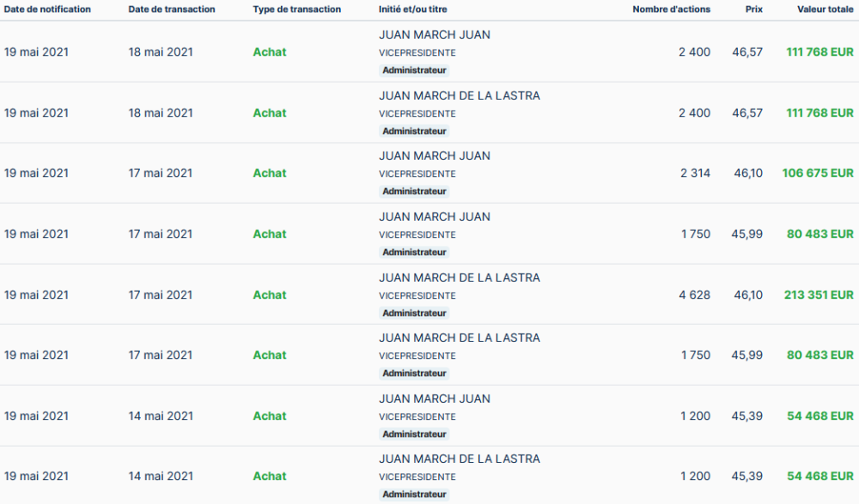Screen dimensions: 859x504
Task: Select Achat in the 4 628 shares row
Action: coord(270,295)
